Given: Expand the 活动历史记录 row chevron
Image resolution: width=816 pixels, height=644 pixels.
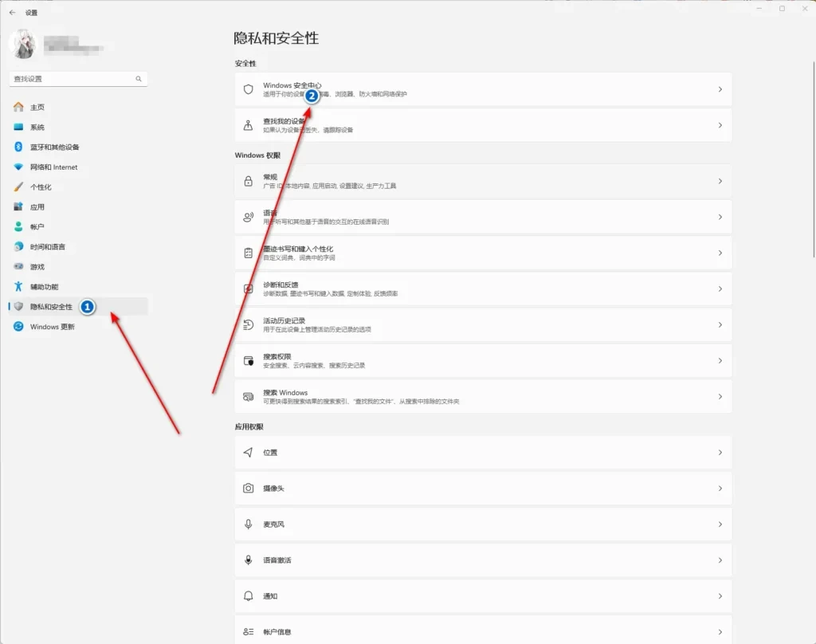Looking at the screenshot, I should point(720,325).
